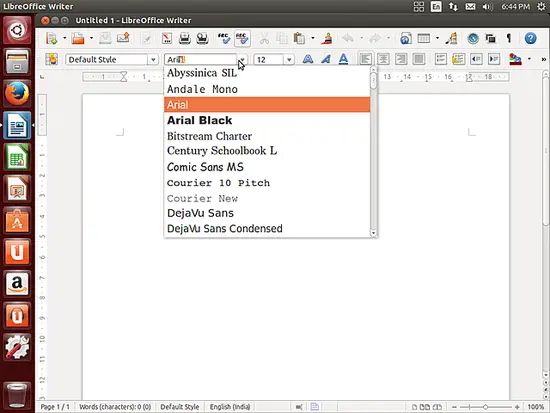Click the Font Name input field
Image resolution: width=550 pixels, height=413 pixels.
pos(200,60)
